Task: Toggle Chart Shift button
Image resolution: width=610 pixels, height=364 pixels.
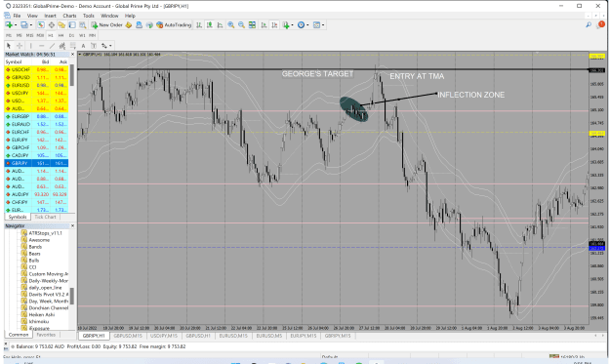Action: coord(274,25)
